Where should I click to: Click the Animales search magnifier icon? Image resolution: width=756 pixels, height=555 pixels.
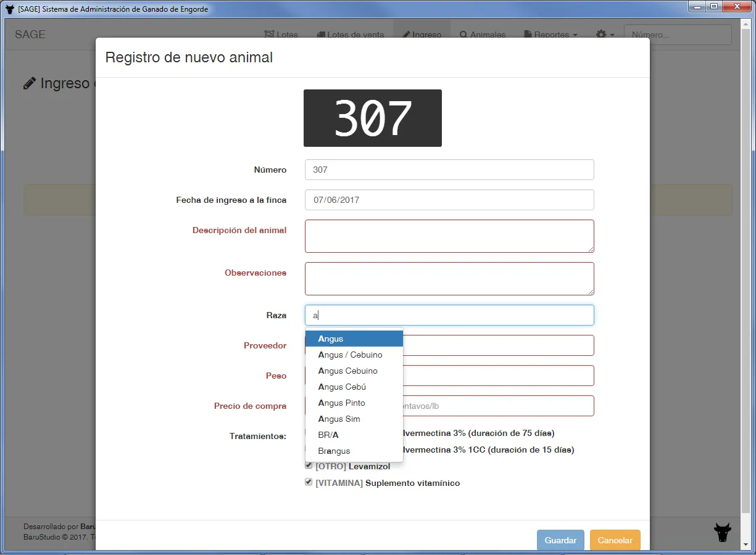[x=463, y=35]
